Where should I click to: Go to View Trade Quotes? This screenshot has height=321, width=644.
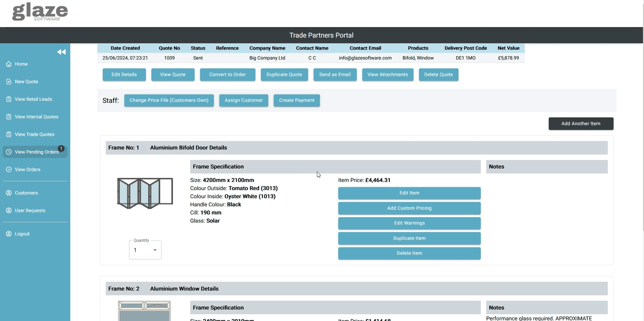[x=35, y=134]
